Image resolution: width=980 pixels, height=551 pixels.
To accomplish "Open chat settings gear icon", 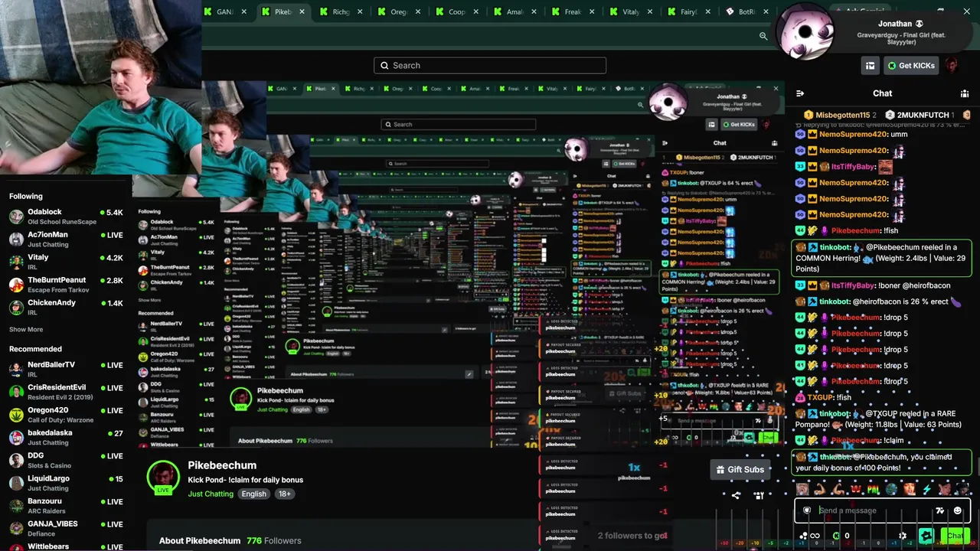I will tap(903, 536).
